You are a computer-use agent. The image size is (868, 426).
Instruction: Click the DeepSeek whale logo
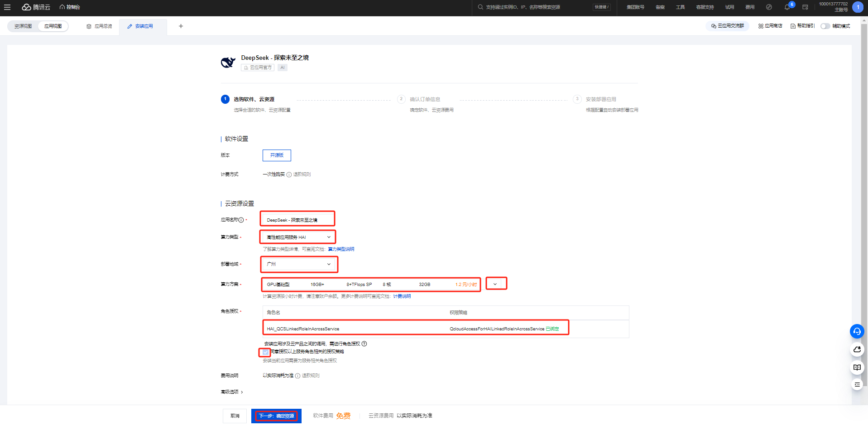pyautogui.click(x=228, y=62)
